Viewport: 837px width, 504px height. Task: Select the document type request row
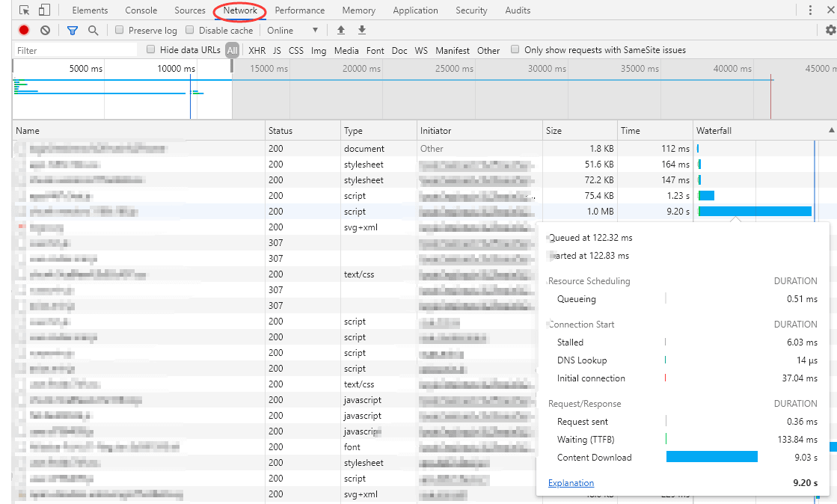[424, 148]
